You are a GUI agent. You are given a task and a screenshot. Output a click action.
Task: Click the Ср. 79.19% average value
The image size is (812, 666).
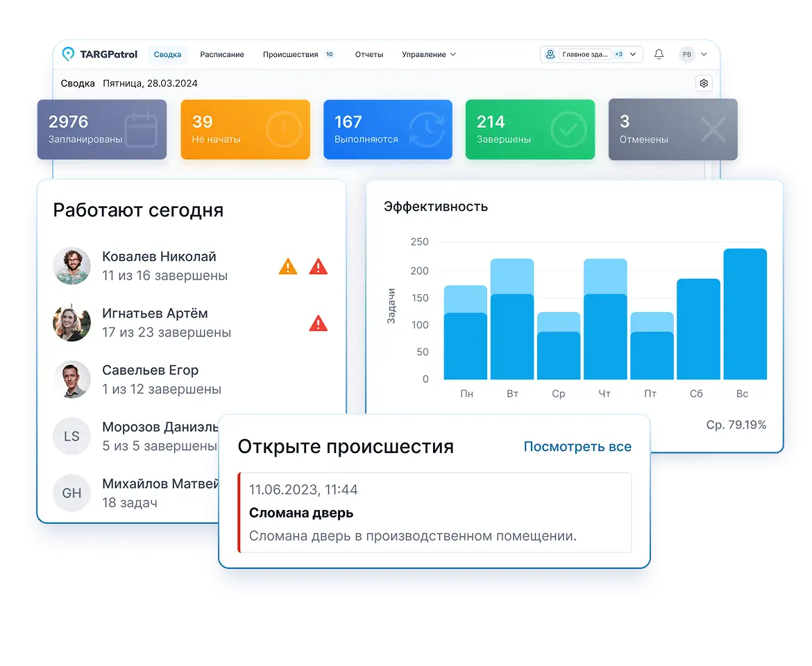click(736, 425)
